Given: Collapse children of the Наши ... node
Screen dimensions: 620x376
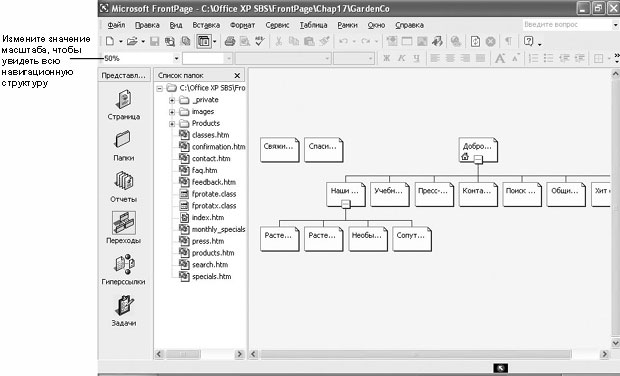Looking at the screenshot, I should point(346,204).
